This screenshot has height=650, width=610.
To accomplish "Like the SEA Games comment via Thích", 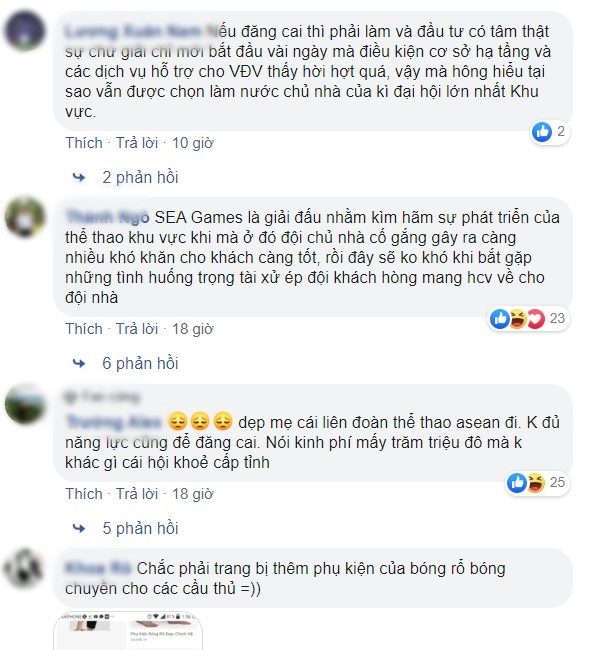I will pyautogui.click(x=84, y=329).
